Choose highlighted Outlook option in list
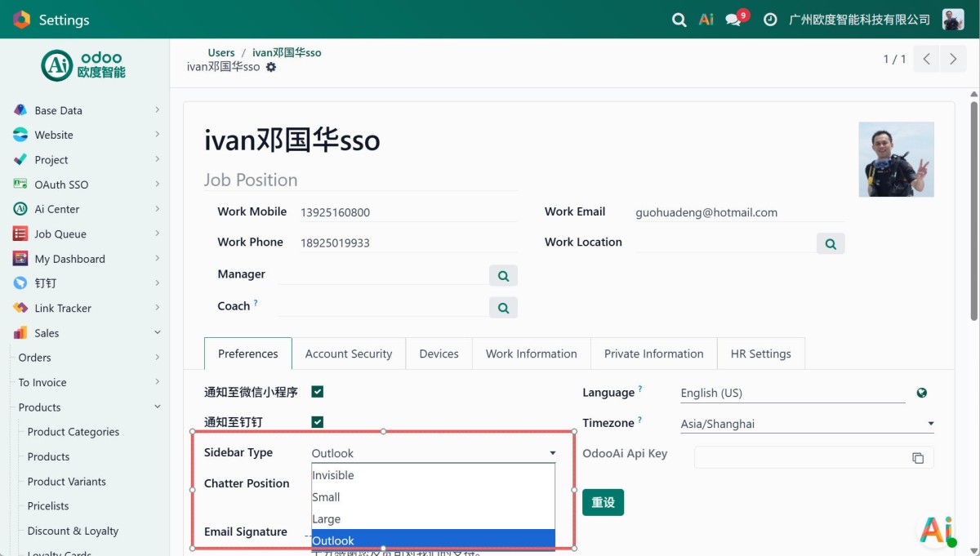 coord(433,540)
